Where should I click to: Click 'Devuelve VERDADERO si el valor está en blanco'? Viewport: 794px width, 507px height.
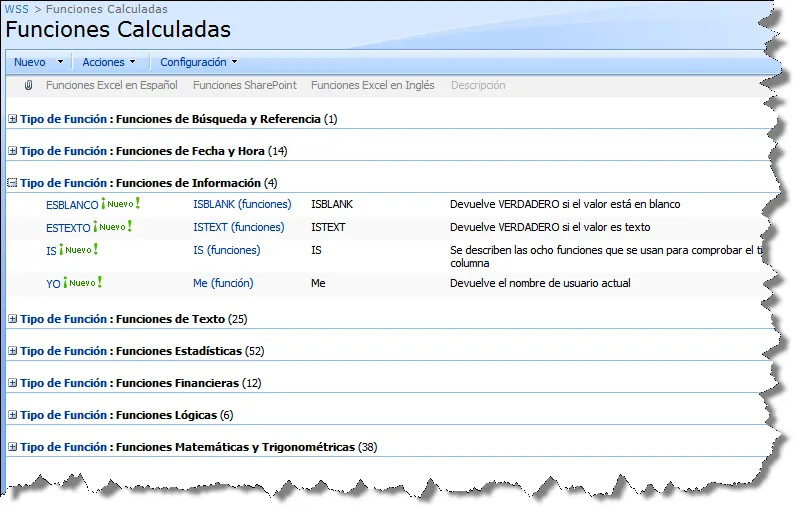pyautogui.click(x=565, y=204)
